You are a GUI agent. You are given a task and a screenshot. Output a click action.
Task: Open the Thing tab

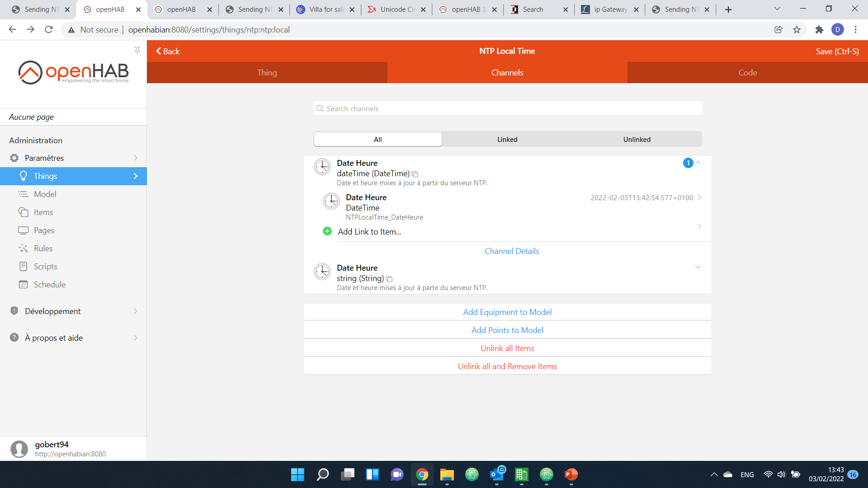coord(267,72)
